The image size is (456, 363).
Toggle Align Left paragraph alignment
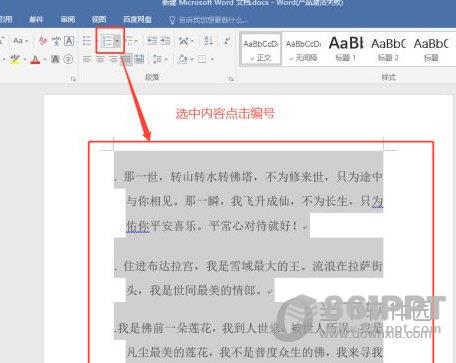click(x=87, y=59)
